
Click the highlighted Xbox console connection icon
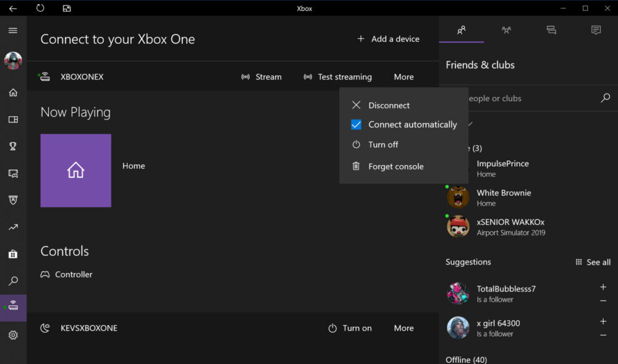[13, 307]
